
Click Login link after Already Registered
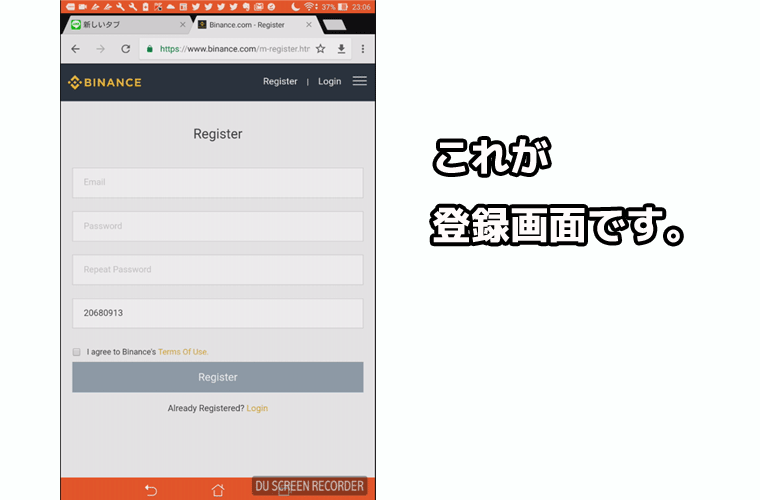point(257,408)
